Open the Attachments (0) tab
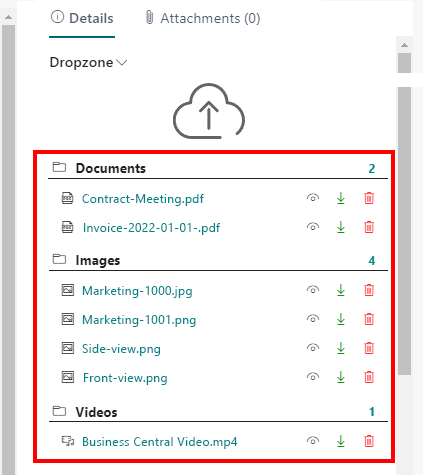The width and height of the screenshot is (423, 475). point(203,18)
